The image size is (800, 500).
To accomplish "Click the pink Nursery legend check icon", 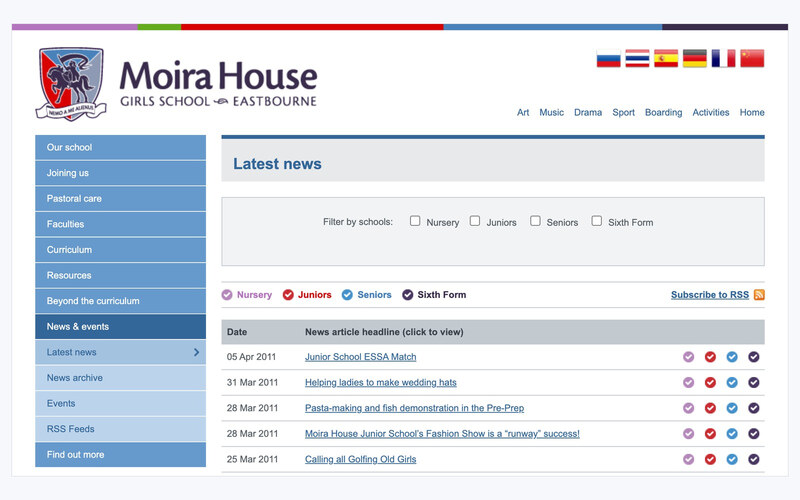I will (x=227, y=295).
